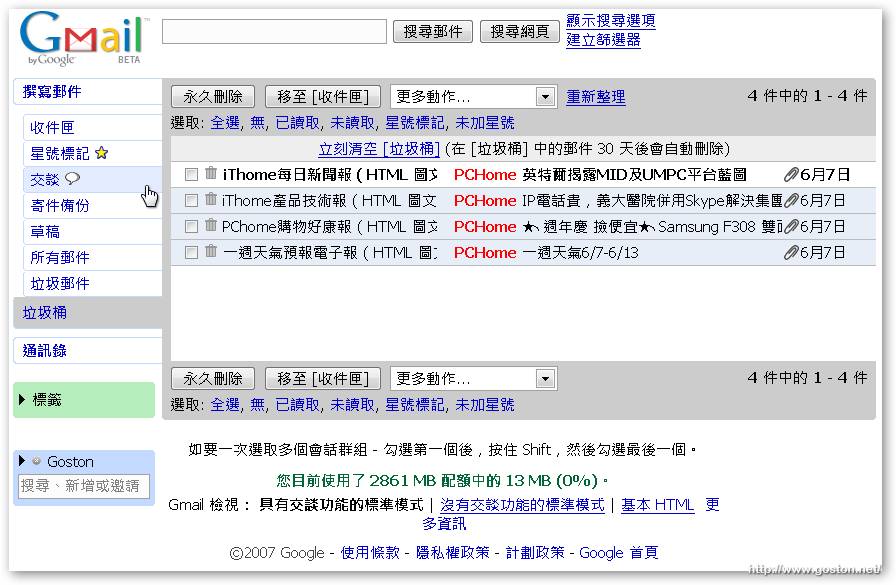Click trash icon on PChome購物好康報 row
Image resolution: width=896 pixels, height=585 pixels.
tap(211, 225)
